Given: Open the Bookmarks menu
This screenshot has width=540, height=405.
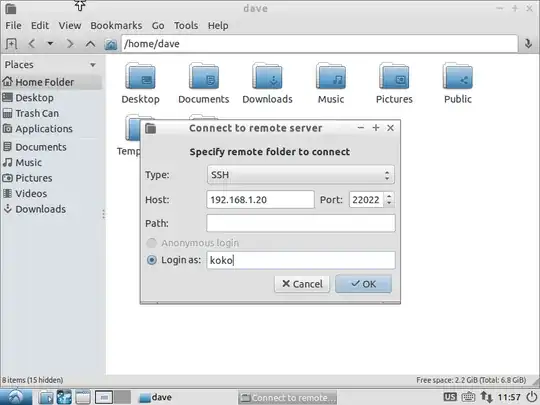Looking at the screenshot, I should [116, 25].
